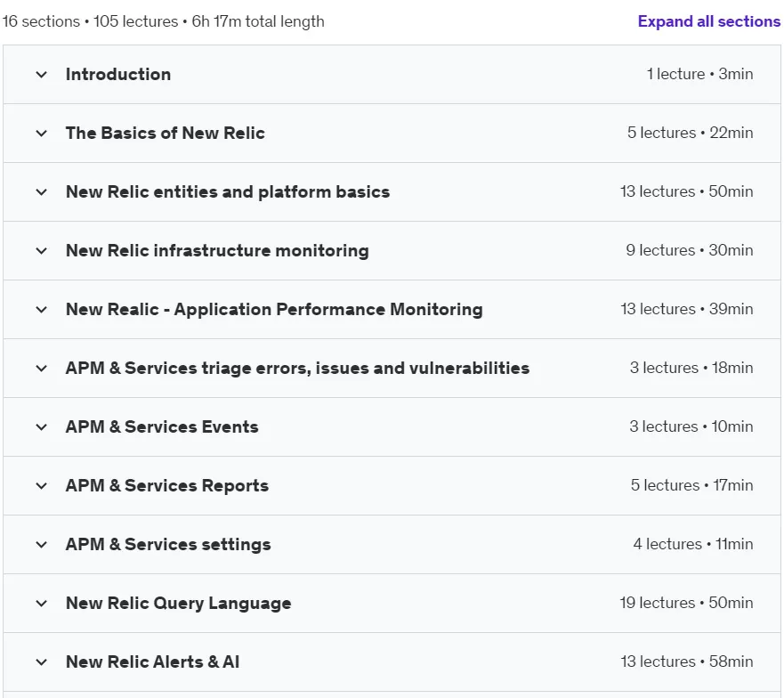Screen dimensions: 784x698
Task: Expand New Relic infrastructure monitoring chevron
Action: tap(42, 251)
